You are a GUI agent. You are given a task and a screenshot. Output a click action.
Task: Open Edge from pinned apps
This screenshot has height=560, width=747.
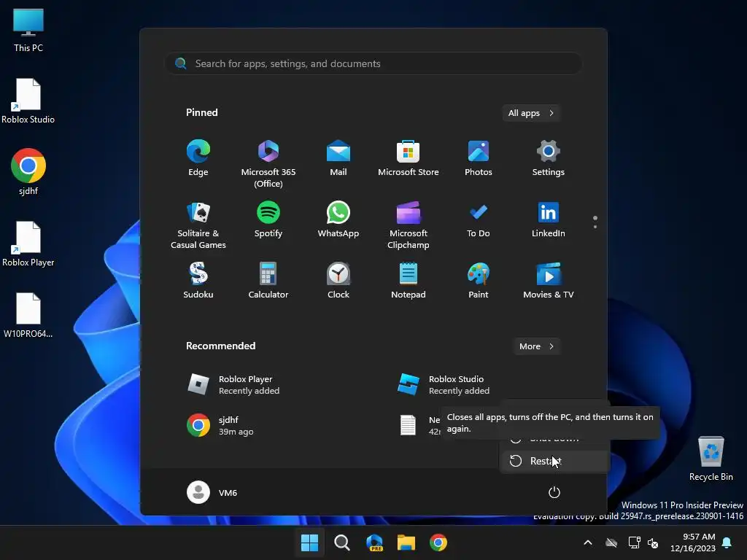[x=198, y=158]
